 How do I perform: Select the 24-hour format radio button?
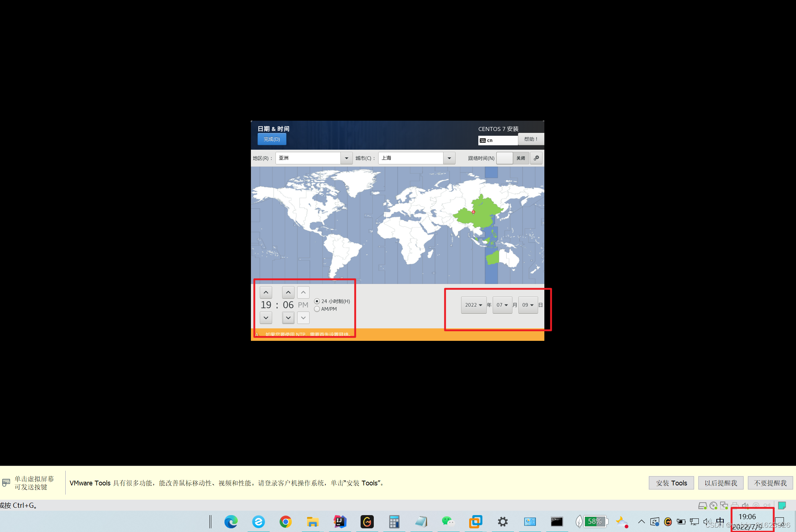click(x=317, y=301)
